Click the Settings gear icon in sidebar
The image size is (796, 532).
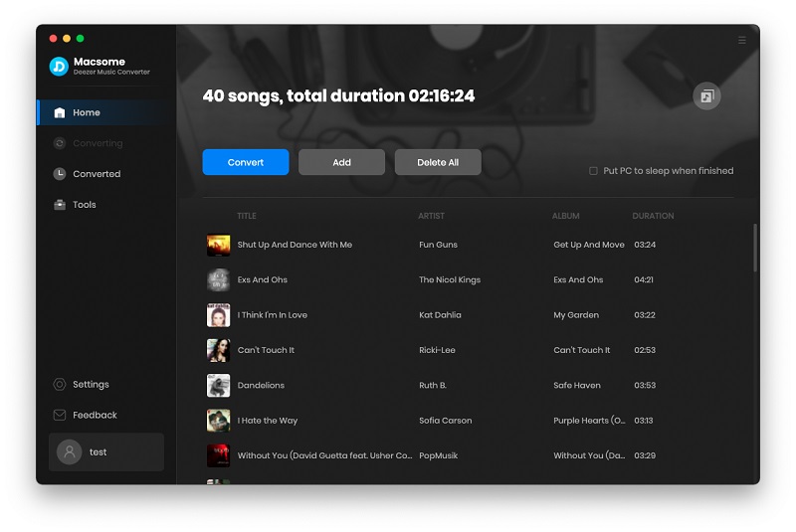point(60,385)
